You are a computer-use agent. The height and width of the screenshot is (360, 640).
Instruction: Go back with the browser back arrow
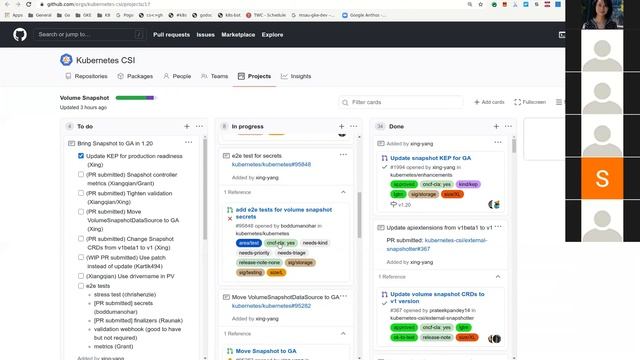coord(7,4)
